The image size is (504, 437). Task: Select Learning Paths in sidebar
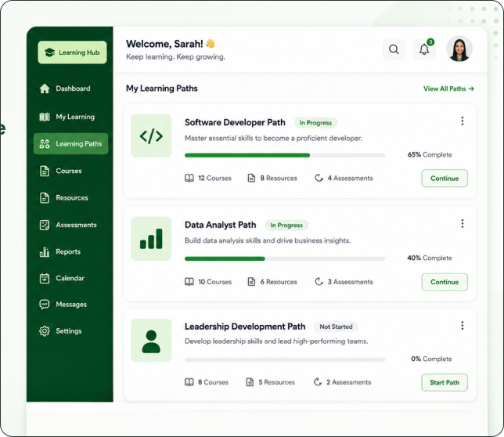click(70, 144)
